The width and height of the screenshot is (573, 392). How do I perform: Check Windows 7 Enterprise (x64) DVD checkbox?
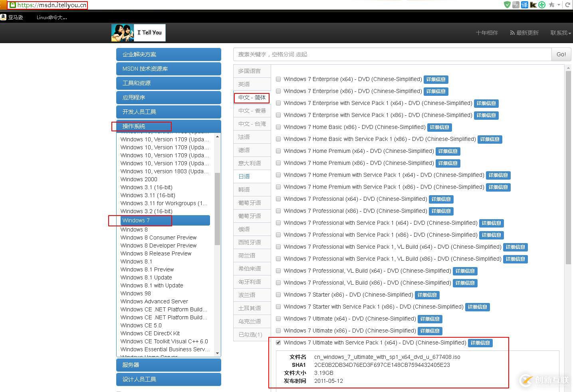pos(278,79)
